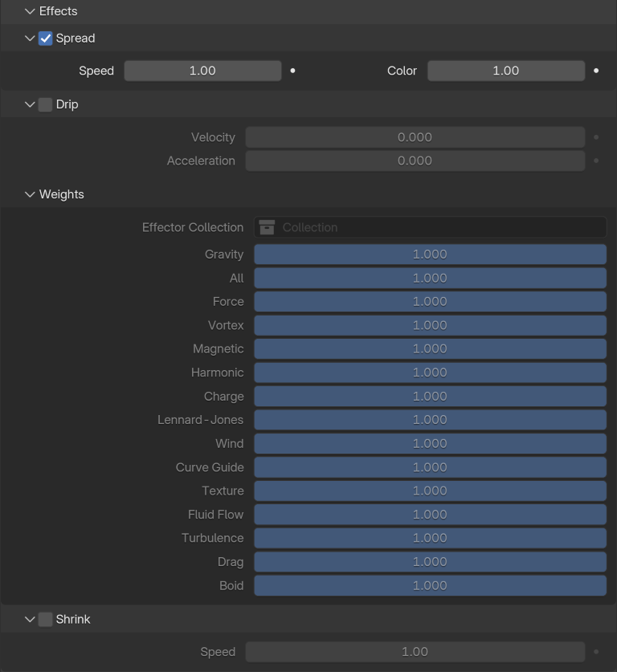Collapse the Spread subpanel chevron

pyautogui.click(x=30, y=39)
